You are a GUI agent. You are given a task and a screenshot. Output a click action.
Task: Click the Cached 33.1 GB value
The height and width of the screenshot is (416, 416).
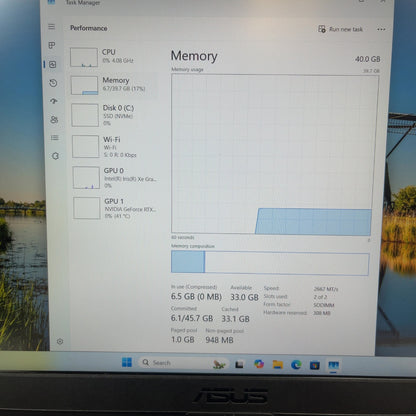coord(235,319)
